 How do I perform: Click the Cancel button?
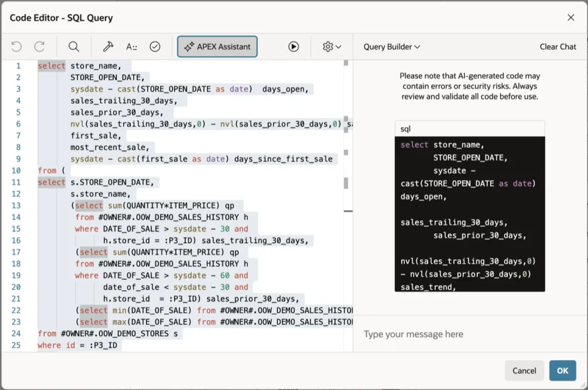pos(524,370)
